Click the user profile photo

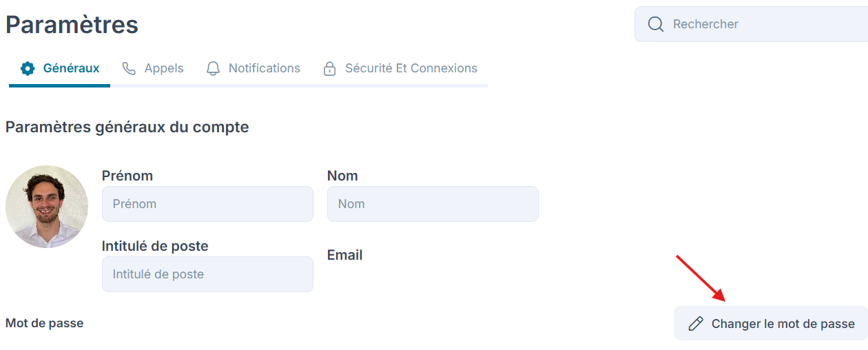coord(47,207)
